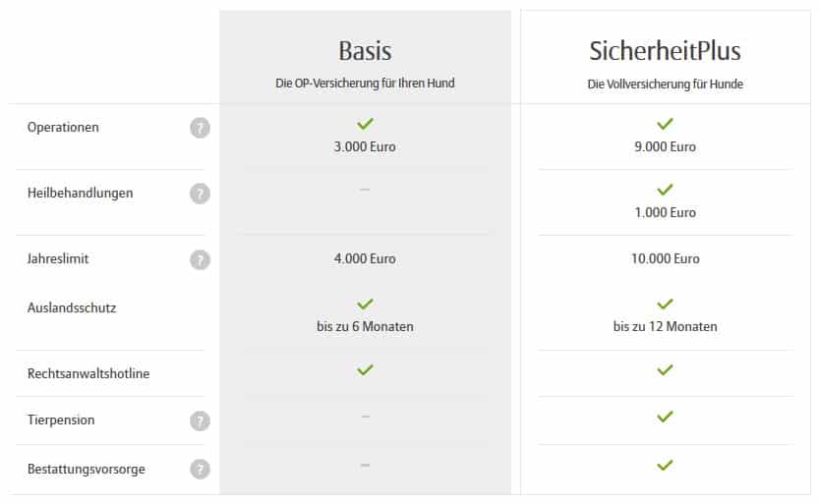Click the SicherheitPlus Tierpension checkmark

coord(665,417)
